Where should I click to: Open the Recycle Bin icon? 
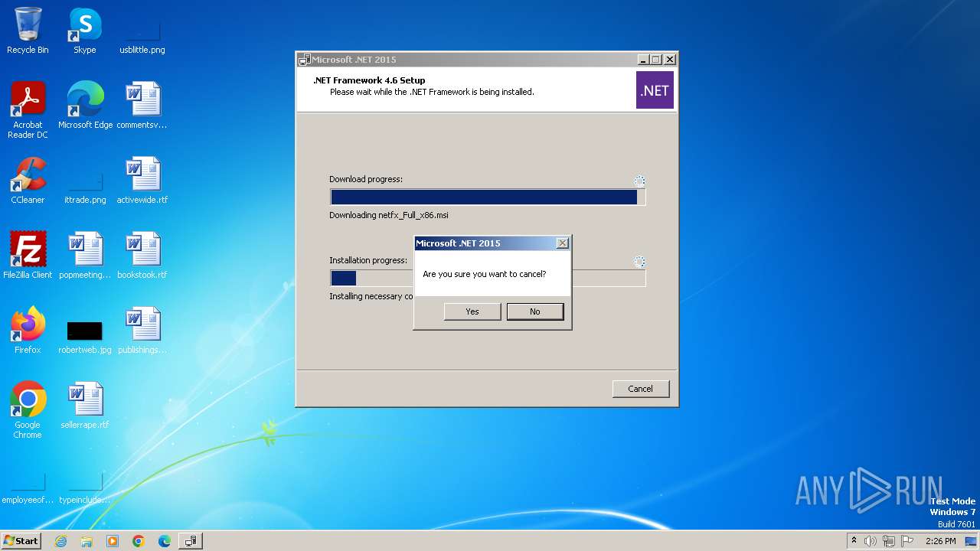click(x=28, y=31)
